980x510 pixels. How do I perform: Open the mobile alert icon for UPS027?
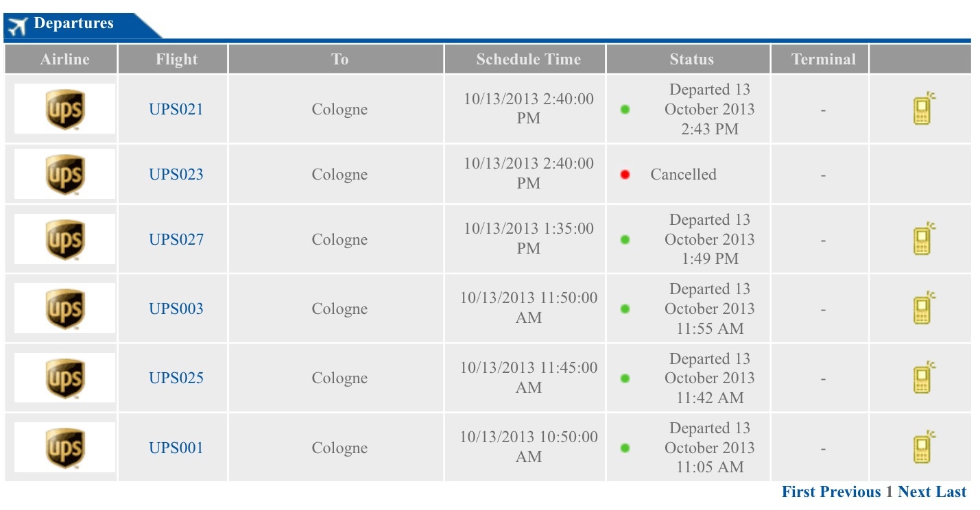coord(924,239)
